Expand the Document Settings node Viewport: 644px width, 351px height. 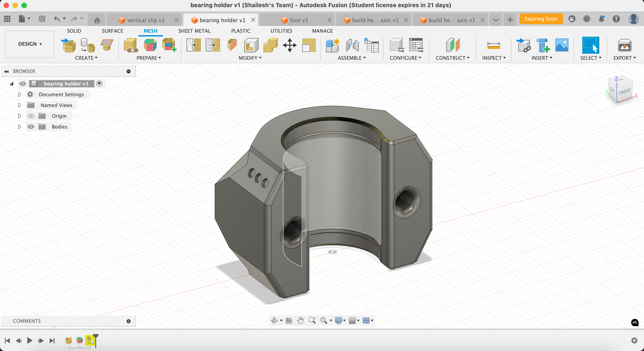[19, 94]
